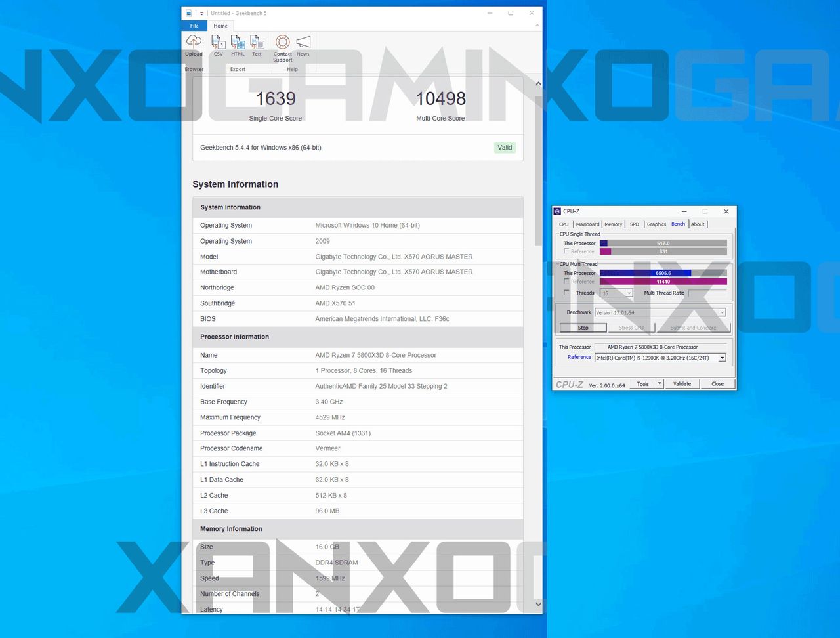Screen dimensions: 840x638
Task: Click the '3.40 GHz' base frequency value
Action: tap(329, 402)
